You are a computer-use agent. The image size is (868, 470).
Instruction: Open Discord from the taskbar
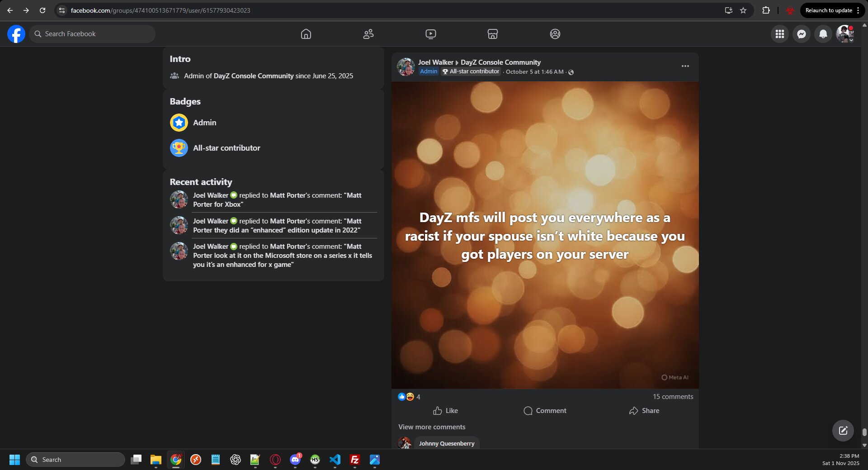click(x=295, y=460)
